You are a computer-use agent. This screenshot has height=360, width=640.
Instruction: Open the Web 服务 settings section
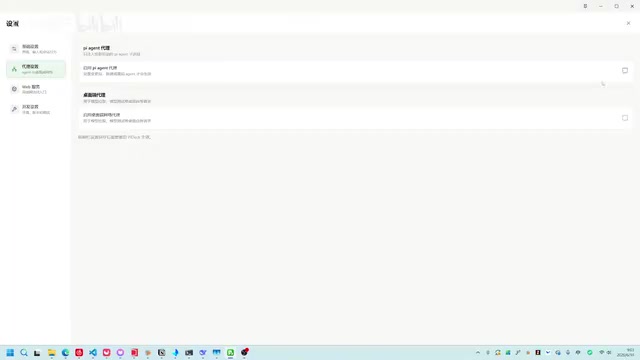tap(36, 89)
